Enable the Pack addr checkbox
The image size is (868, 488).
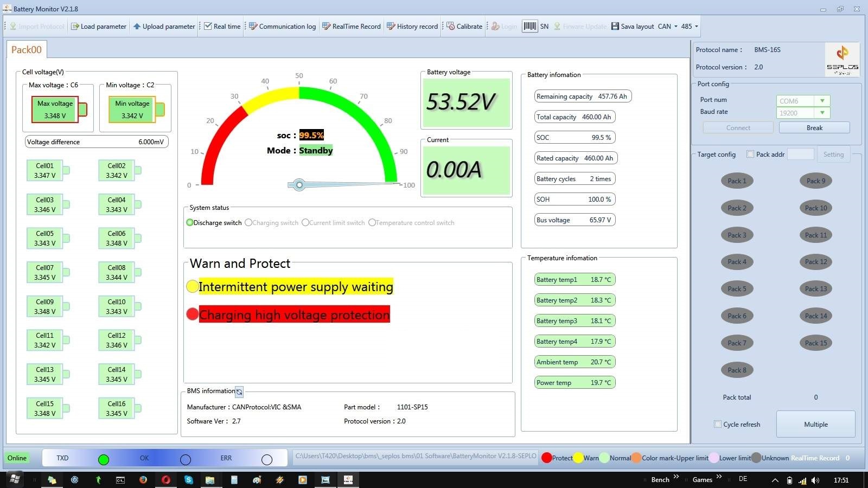pyautogui.click(x=750, y=155)
